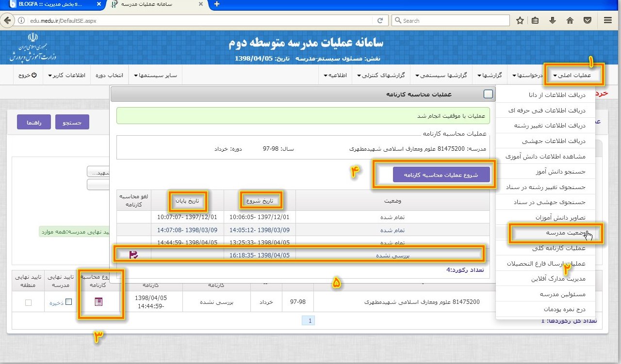Open a new browser tab

[x=216, y=4]
